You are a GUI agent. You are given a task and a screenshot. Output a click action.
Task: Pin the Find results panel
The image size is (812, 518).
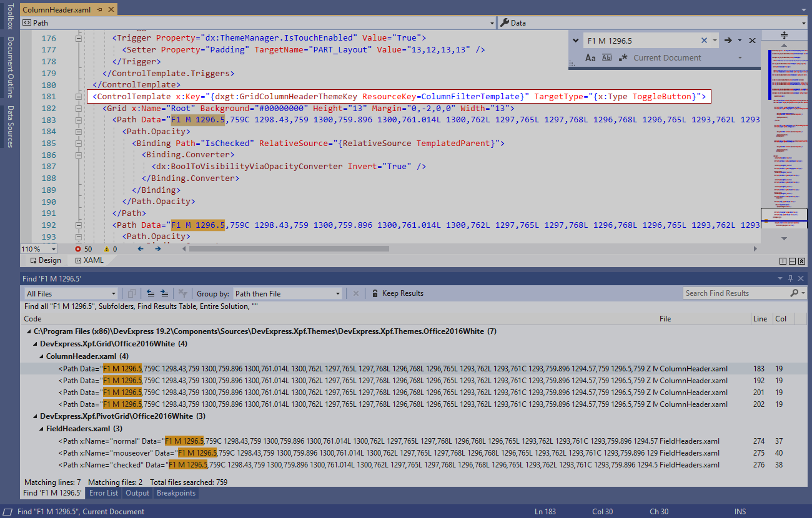click(790, 278)
